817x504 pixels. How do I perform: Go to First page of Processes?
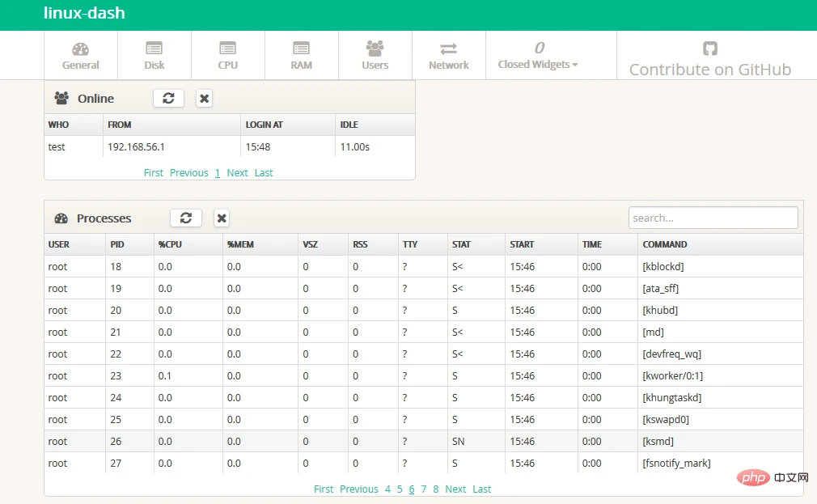323,489
